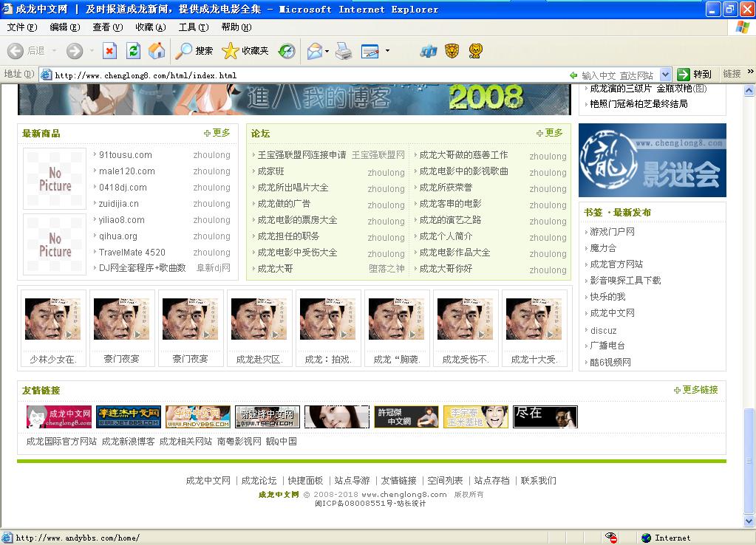This screenshot has height=545, width=756.
Task: Open dropdown arrow next to Forward button
Action: [92, 51]
